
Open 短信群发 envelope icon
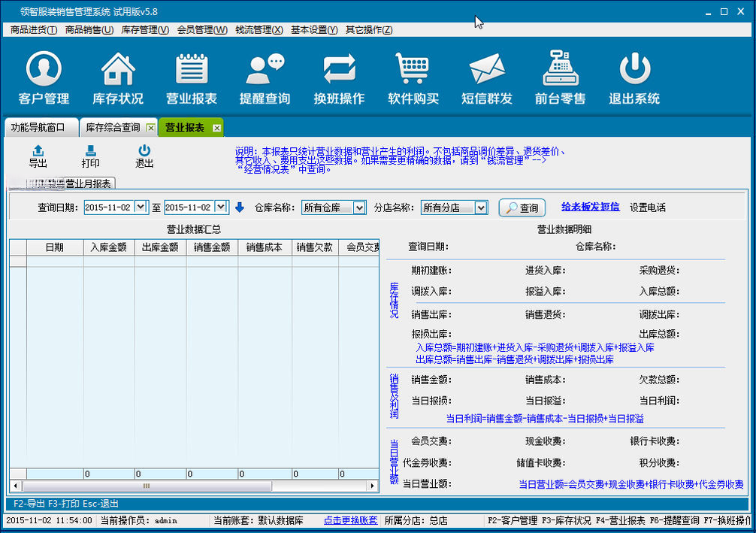click(487, 78)
